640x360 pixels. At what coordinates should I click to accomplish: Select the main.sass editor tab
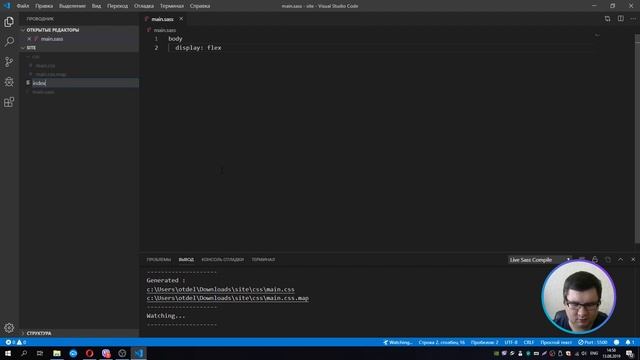pyautogui.click(x=162, y=19)
